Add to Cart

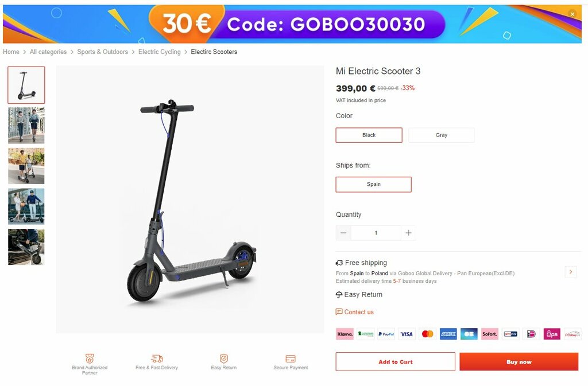(395, 362)
